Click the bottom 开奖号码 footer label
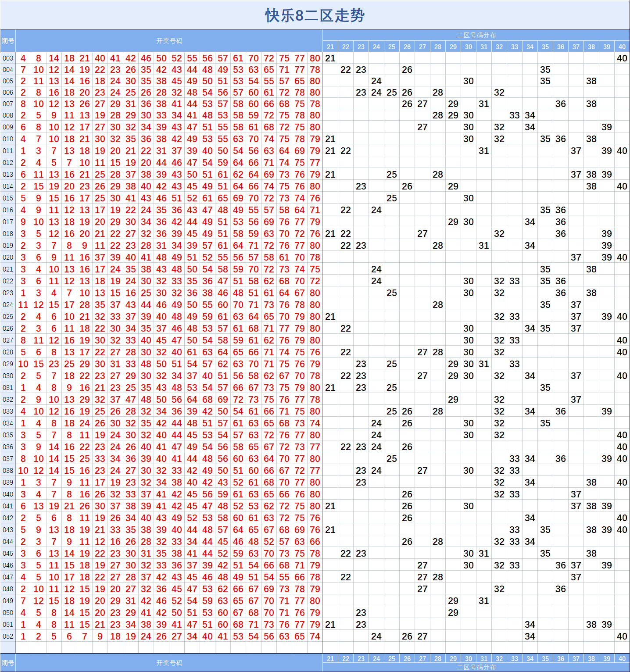The height and width of the screenshot is (672, 630). pyautogui.click(x=169, y=663)
